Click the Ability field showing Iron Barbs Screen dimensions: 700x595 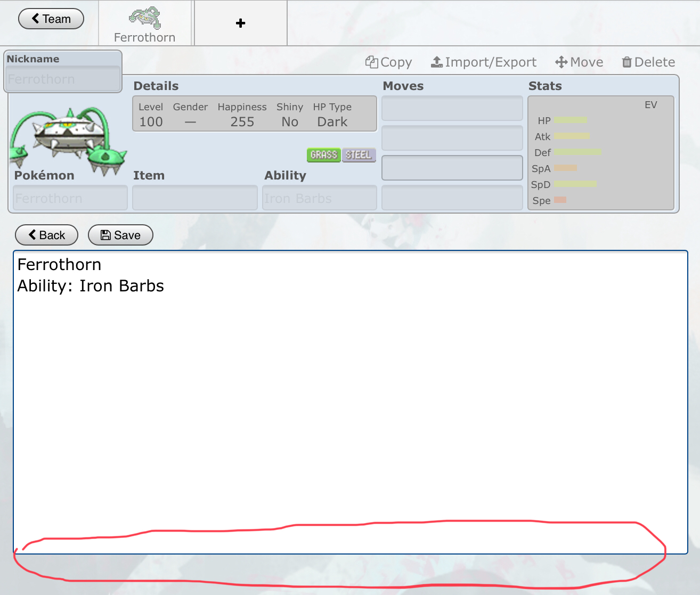pos(319,198)
